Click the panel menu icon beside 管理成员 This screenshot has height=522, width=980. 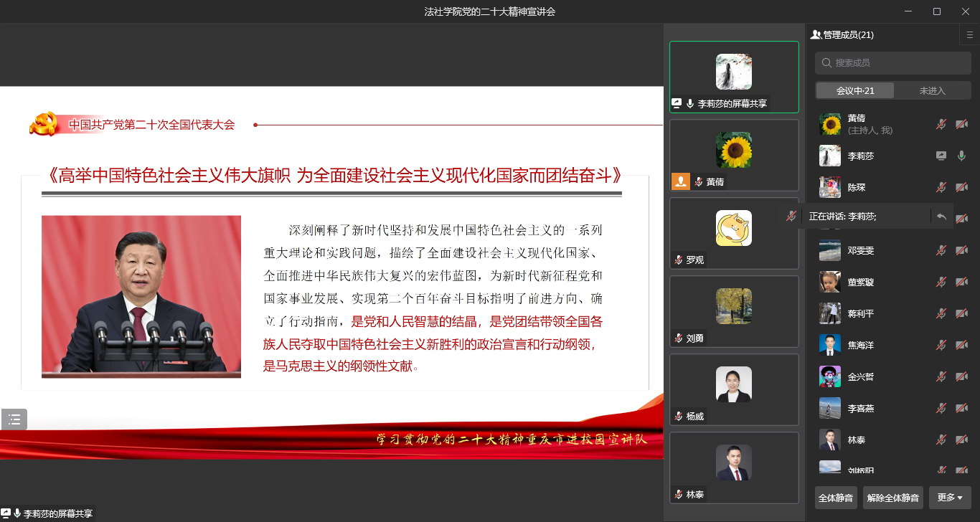click(x=970, y=34)
